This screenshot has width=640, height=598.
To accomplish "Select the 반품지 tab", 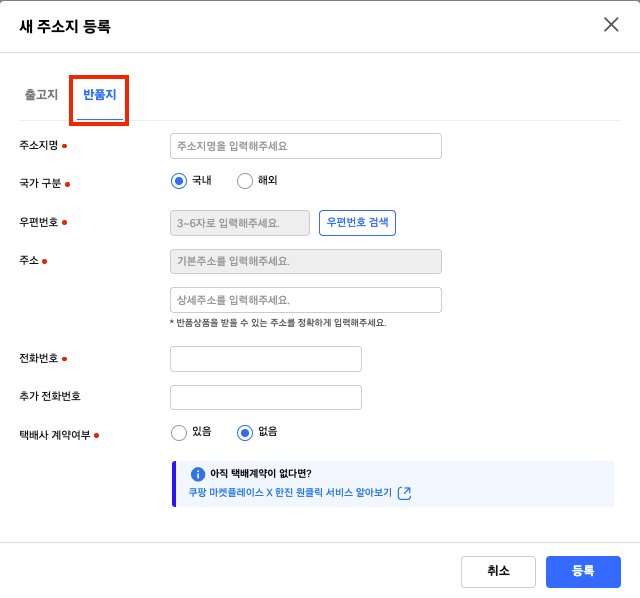I will (x=100, y=95).
